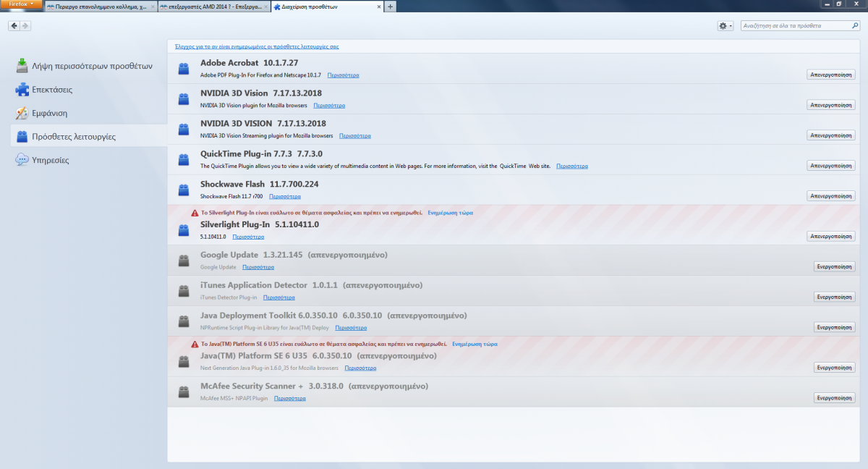This screenshot has height=469, width=868.
Task: Click the Java(TM) Platform SE 6 plugin icon
Action: coord(184,362)
